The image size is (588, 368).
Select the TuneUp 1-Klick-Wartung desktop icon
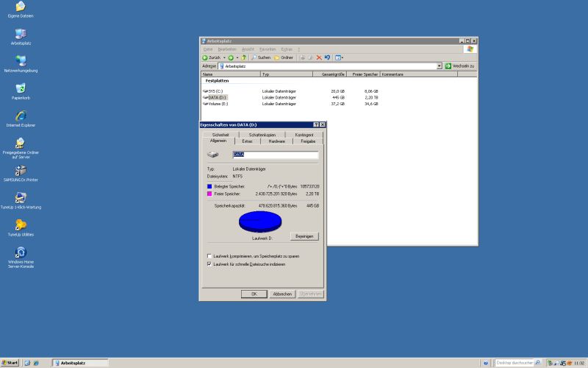tap(21, 201)
